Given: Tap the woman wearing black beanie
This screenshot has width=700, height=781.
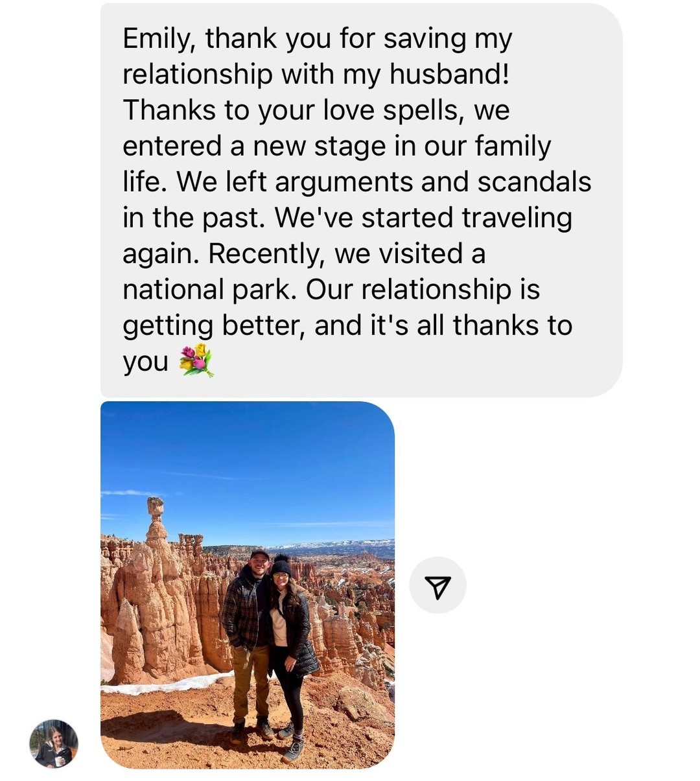Looking at the screenshot, I should [x=292, y=655].
